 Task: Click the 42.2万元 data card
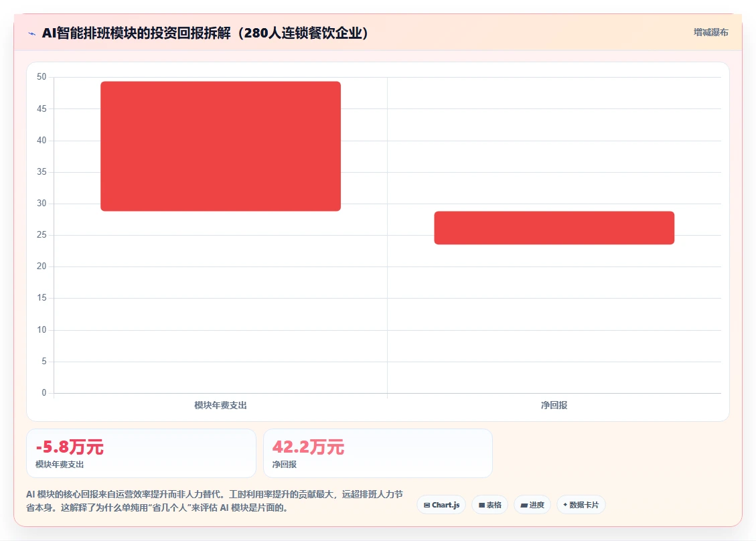point(378,453)
